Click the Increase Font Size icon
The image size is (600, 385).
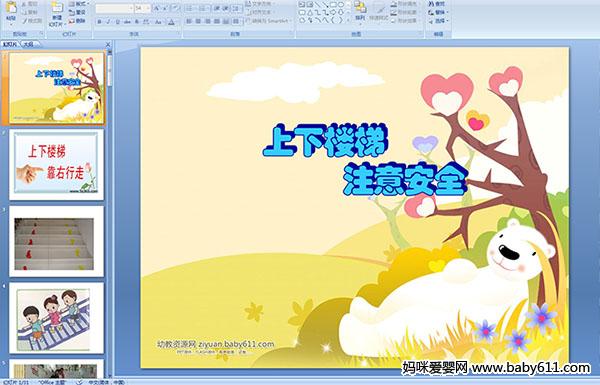[157, 8]
